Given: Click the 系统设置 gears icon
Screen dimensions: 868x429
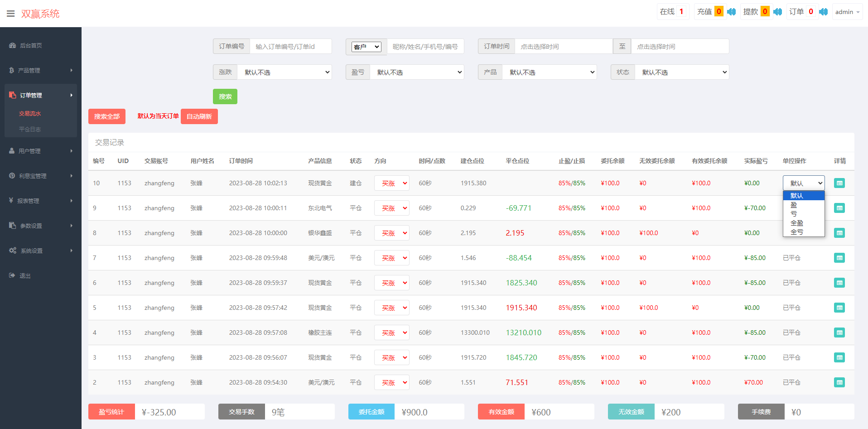Looking at the screenshot, I should 12,250.
